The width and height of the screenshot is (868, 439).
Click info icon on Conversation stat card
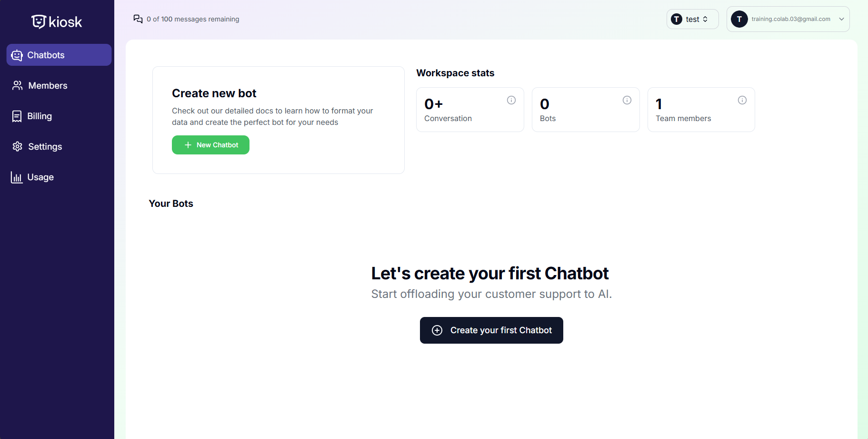pyautogui.click(x=511, y=100)
